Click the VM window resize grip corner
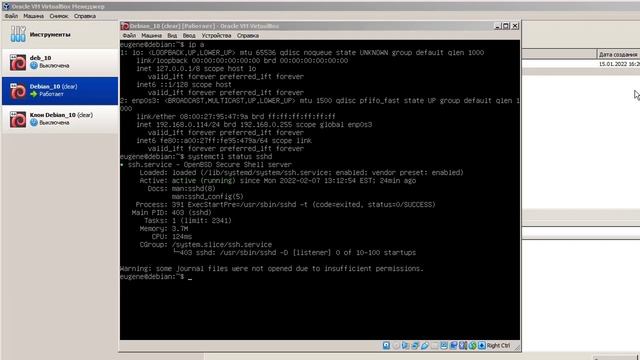The width and height of the screenshot is (640, 360). (517, 347)
